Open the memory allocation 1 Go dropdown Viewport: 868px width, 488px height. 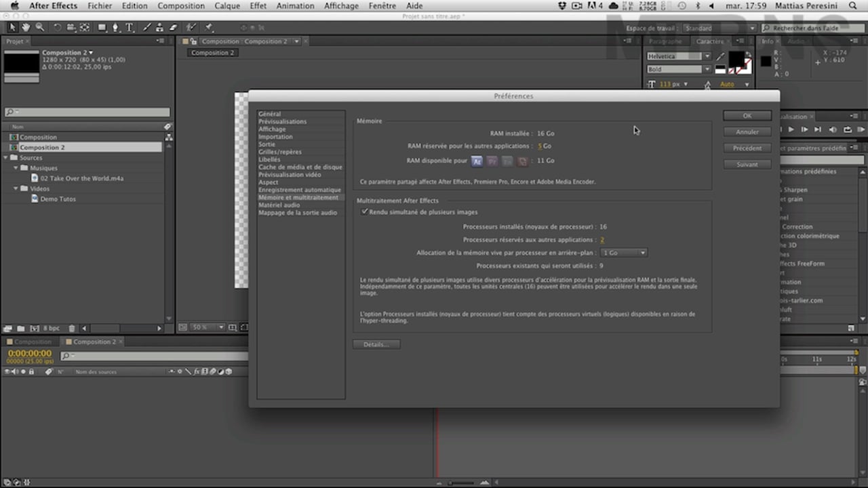click(x=624, y=253)
